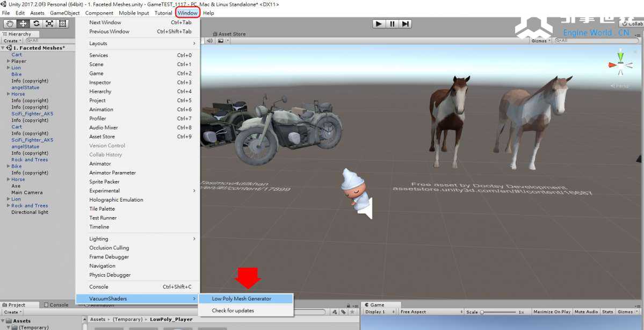Expand the Player object

8,61
